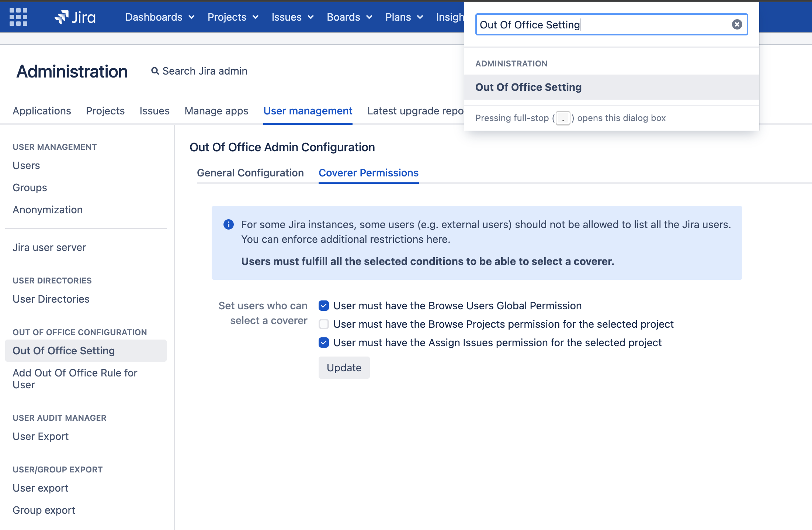
Task: Enable Browse Projects permission checkbox
Action: [324, 324]
